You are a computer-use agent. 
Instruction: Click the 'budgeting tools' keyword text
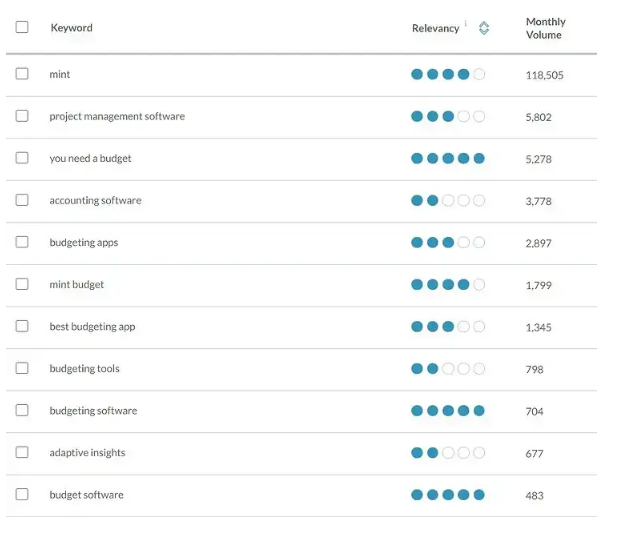tap(84, 369)
